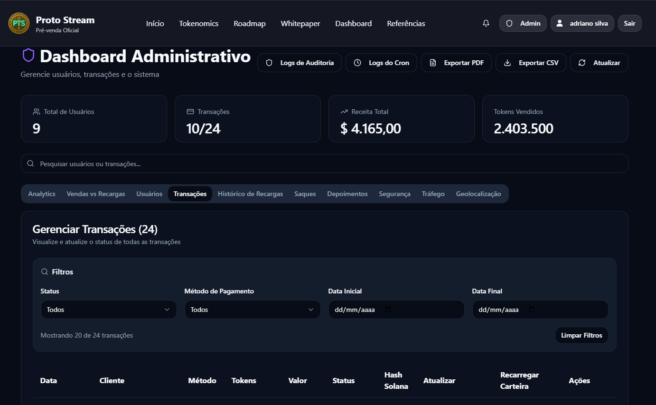Switch to the Saques tab
The image size is (656, 405).
click(x=305, y=194)
